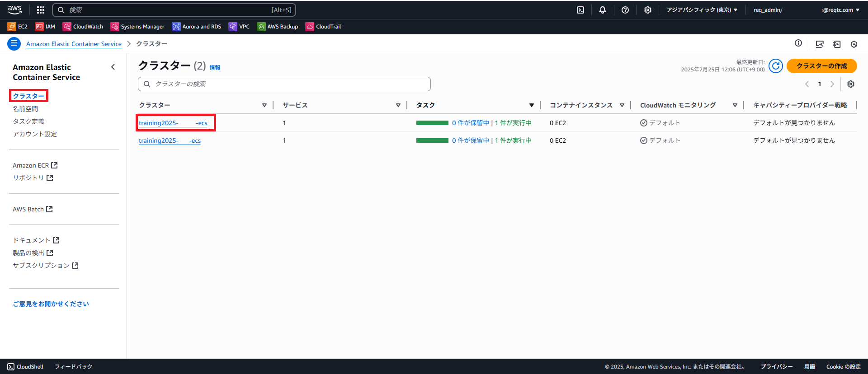This screenshot has width=868, height=374.
Task: Open 製品の検出 external link
Action: (33, 253)
